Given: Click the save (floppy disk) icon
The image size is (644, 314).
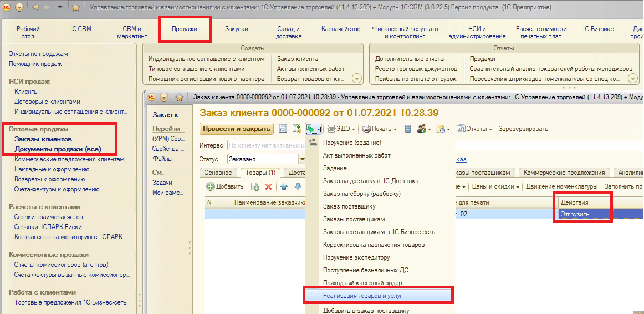Looking at the screenshot, I should click(283, 129).
